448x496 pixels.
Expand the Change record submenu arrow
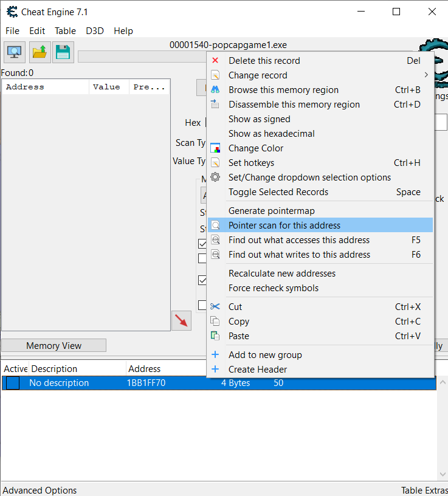[x=426, y=75]
